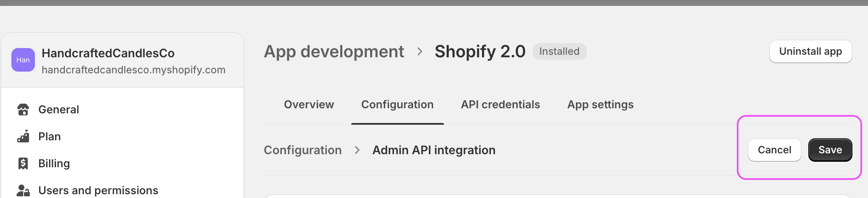Switch to the Overview tab

click(309, 104)
